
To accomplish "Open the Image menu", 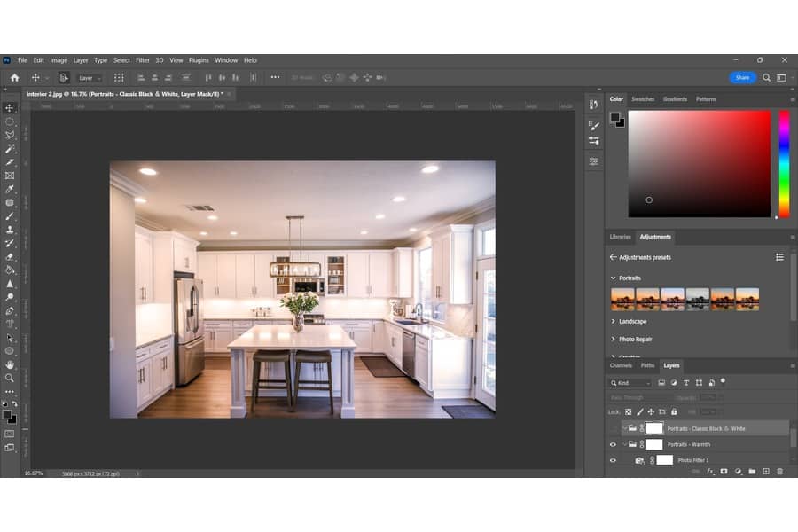I will (59, 60).
